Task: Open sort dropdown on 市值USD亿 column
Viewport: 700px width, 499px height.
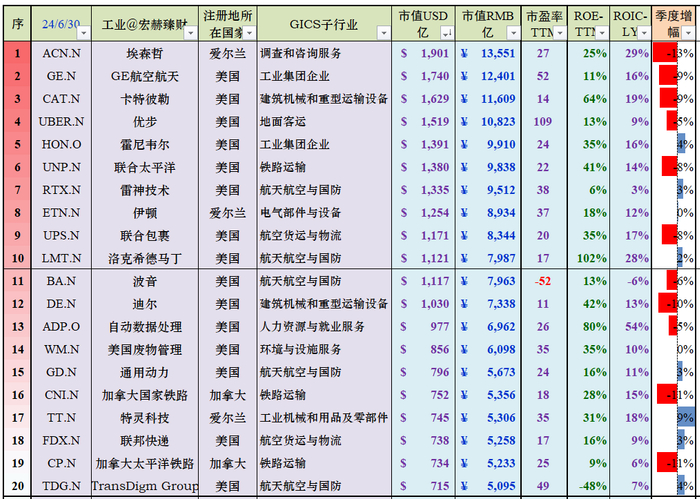Action: point(446,33)
